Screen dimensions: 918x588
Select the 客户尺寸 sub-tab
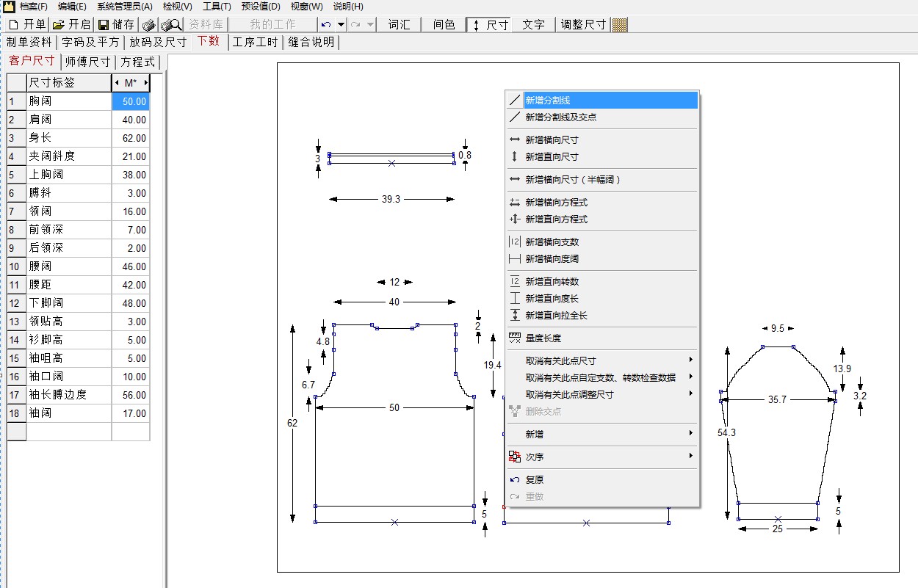pyautogui.click(x=32, y=61)
